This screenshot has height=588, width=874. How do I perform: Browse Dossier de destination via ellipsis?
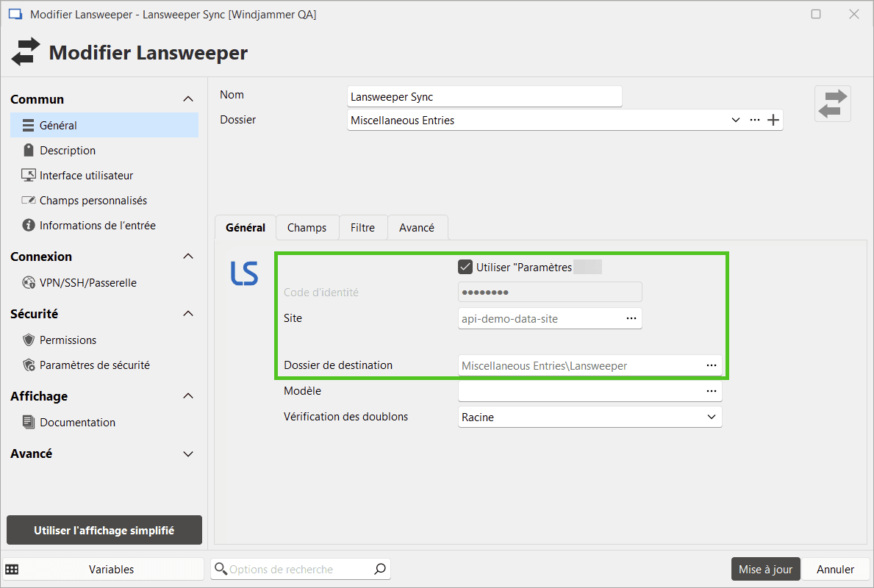click(711, 365)
